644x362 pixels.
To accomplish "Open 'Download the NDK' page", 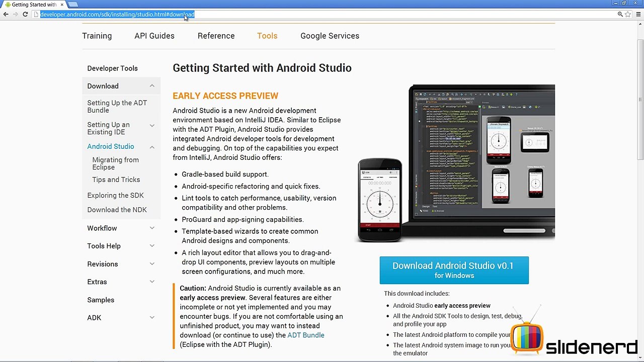I will [117, 210].
